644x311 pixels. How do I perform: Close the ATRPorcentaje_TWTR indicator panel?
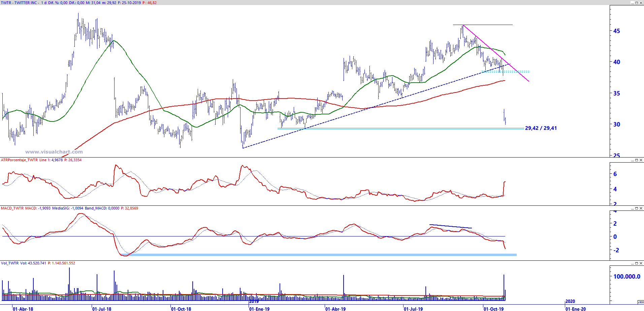[641, 160]
